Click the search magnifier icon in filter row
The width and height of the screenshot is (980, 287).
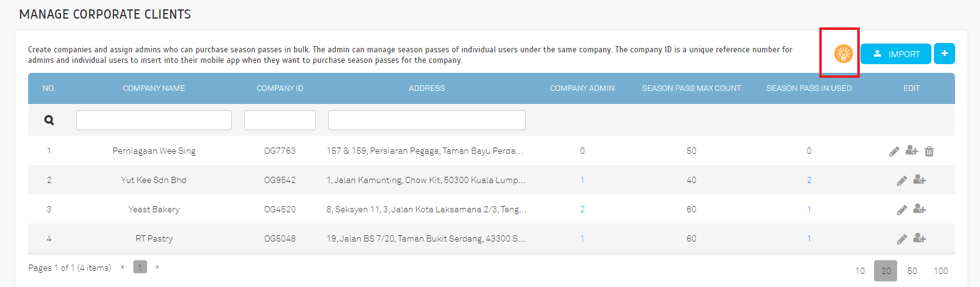pos(49,120)
